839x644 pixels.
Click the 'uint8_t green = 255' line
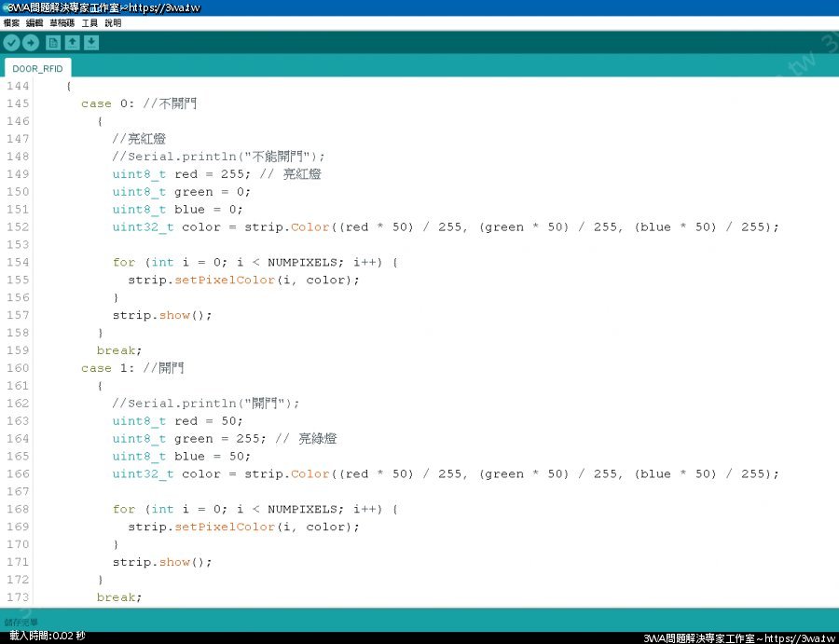pyautogui.click(x=185, y=439)
